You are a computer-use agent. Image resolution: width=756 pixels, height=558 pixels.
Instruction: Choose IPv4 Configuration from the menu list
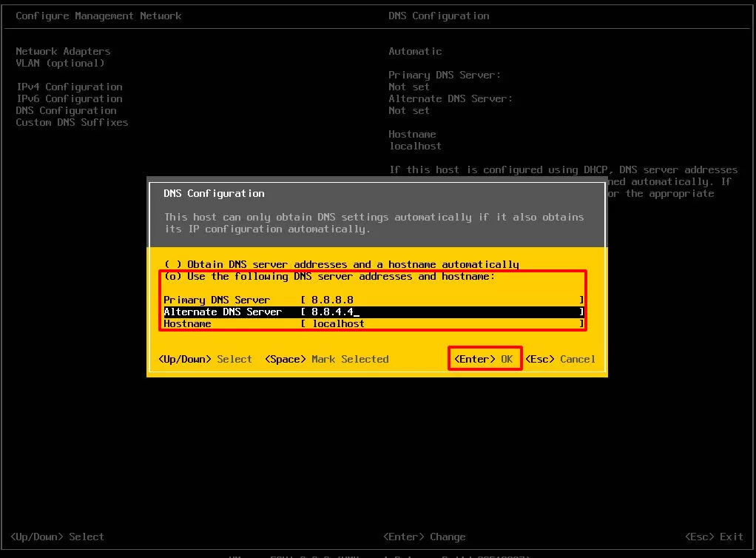tap(69, 87)
